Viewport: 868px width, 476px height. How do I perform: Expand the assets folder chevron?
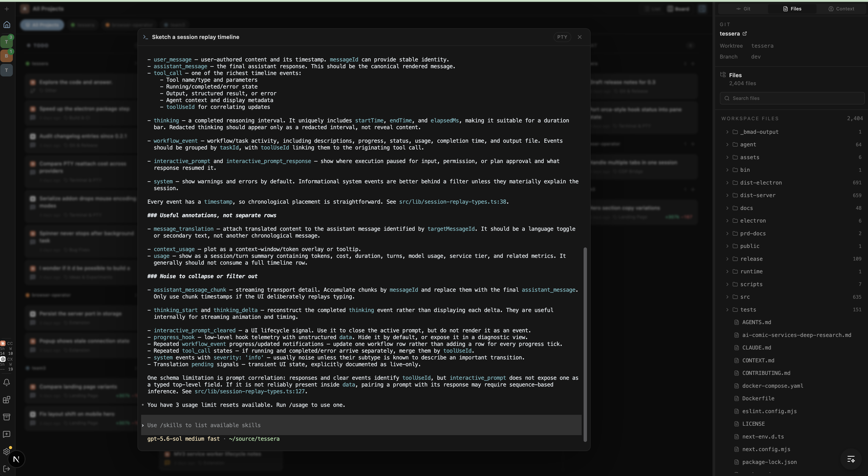click(x=727, y=157)
